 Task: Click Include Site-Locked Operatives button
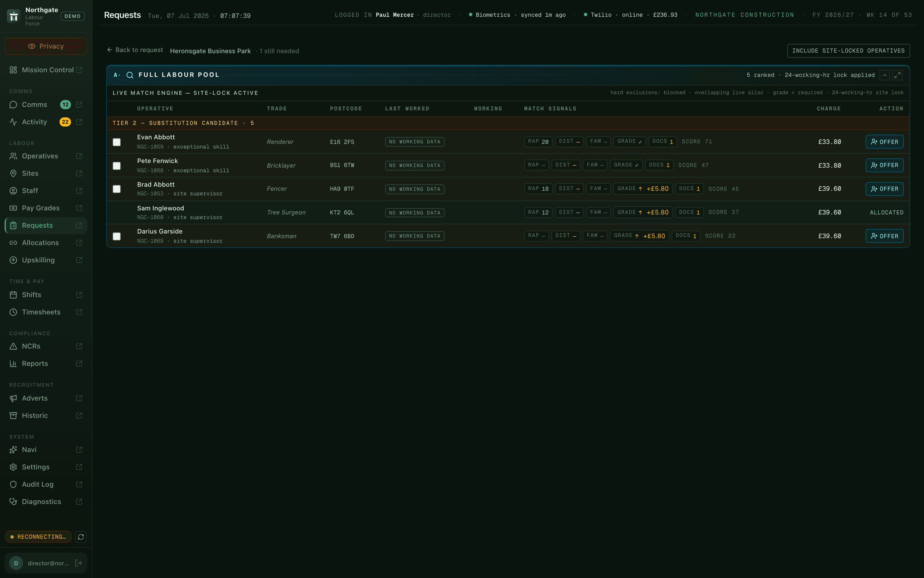click(848, 51)
